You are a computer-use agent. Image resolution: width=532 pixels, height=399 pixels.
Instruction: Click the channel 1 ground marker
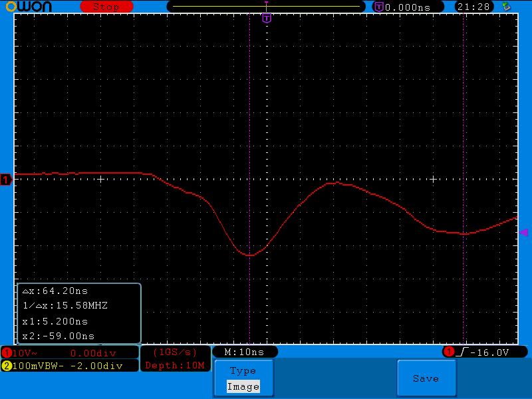(6, 180)
